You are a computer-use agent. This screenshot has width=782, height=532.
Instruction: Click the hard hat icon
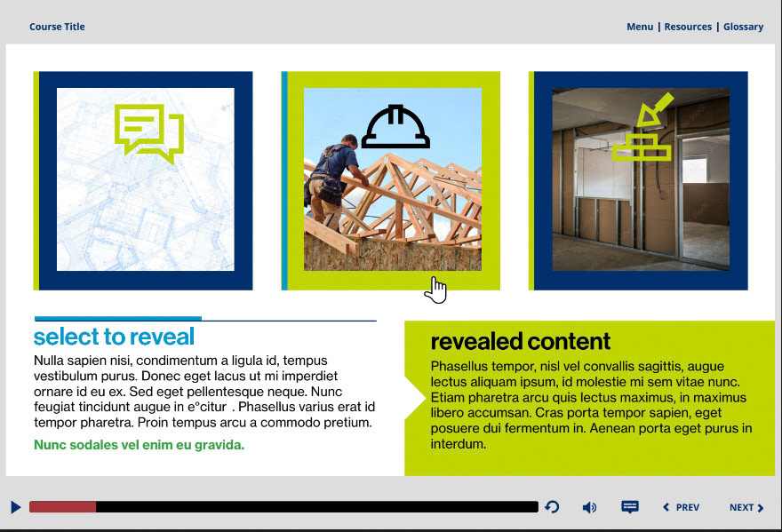point(395,127)
